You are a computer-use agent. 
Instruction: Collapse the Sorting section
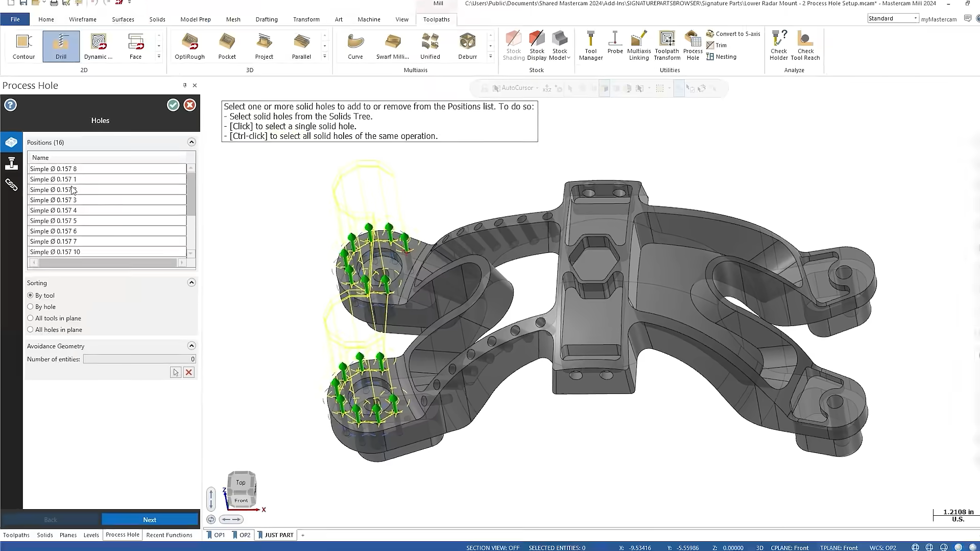coord(192,282)
